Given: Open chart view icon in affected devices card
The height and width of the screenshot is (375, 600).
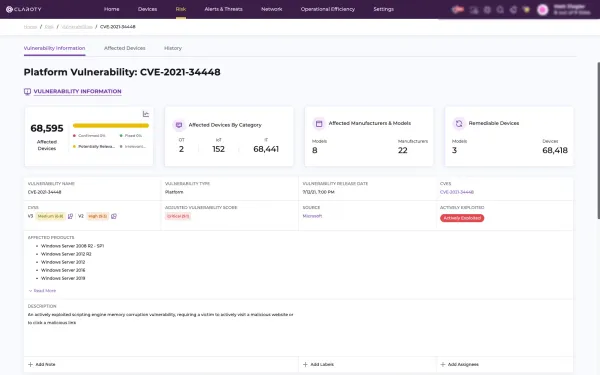Looking at the screenshot, I should (146, 114).
